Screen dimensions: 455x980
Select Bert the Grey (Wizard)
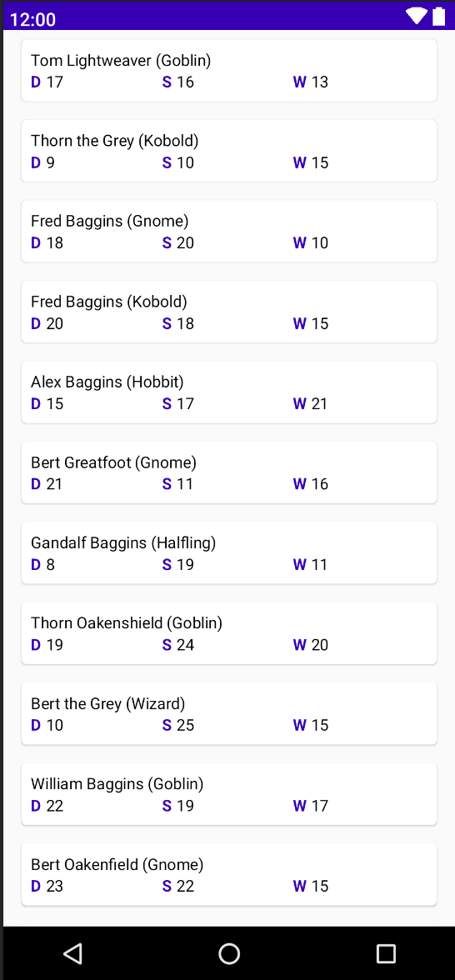click(x=228, y=713)
